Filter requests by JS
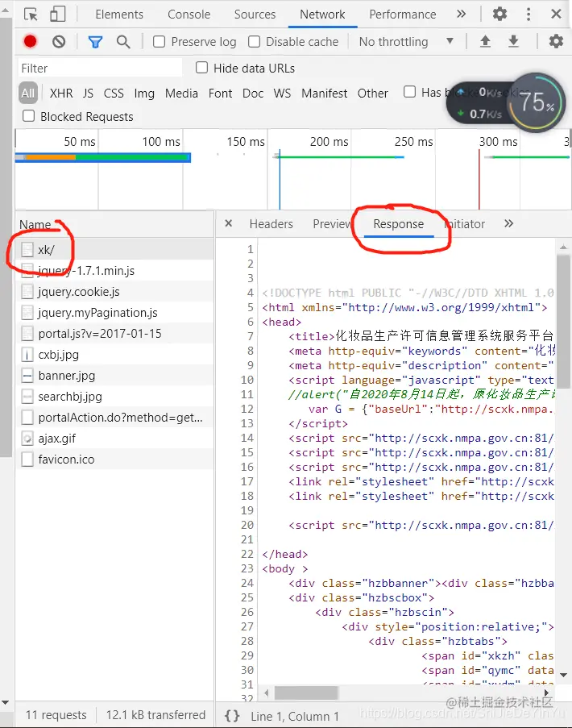Image resolution: width=572 pixels, height=728 pixels. 88,94
